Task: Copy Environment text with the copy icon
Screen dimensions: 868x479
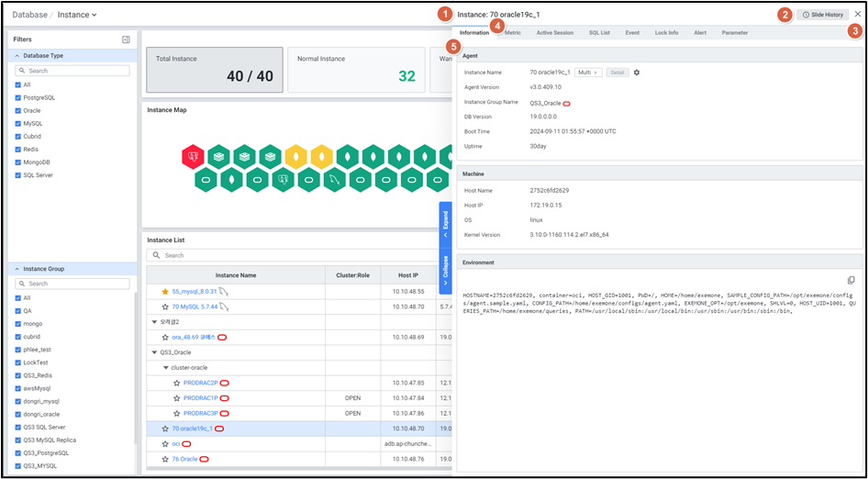Action: pos(851,280)
